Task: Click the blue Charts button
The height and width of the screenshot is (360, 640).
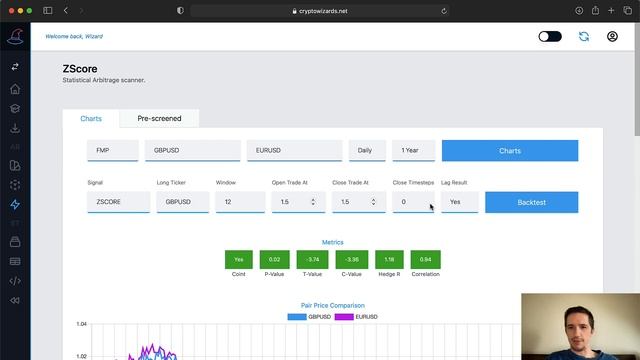Action: [x=510, y=151]
